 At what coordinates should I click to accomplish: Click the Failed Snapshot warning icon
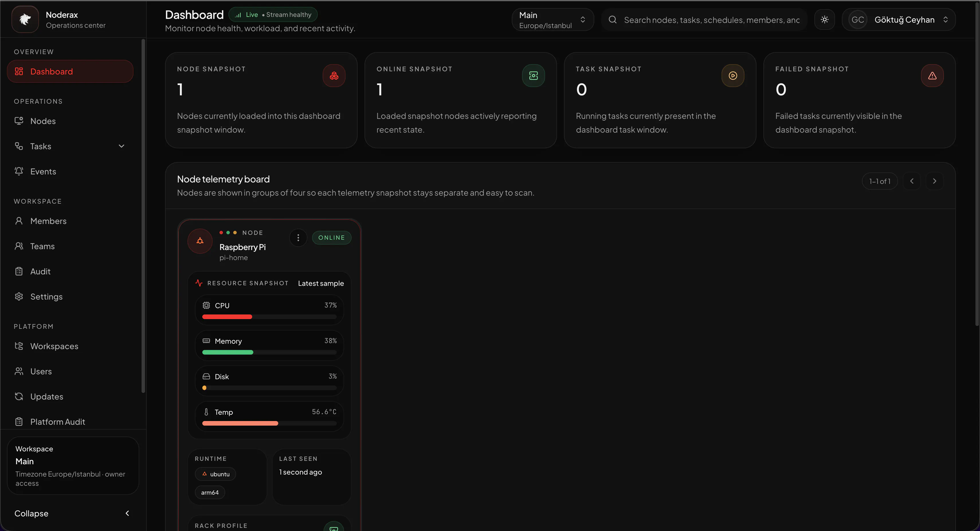(x=932, y=76)
